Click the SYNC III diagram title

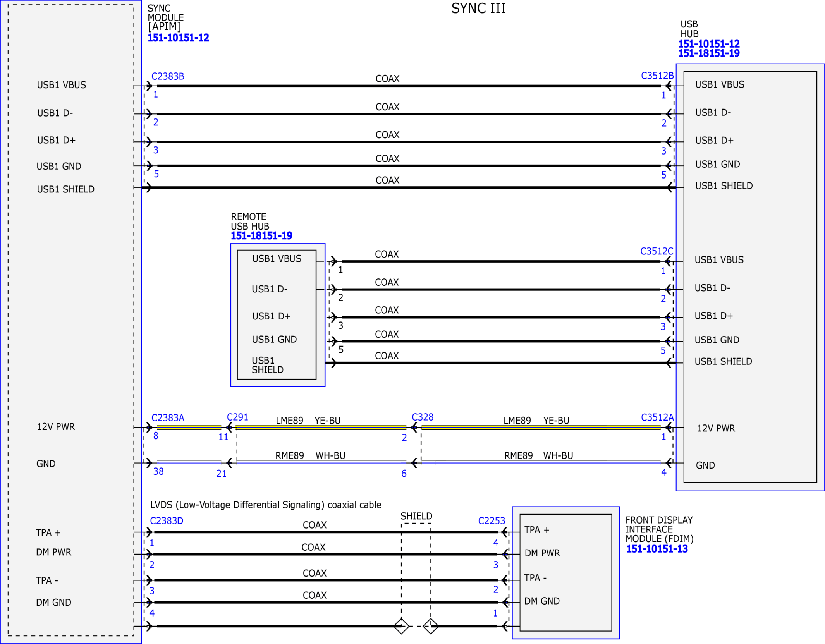coord(478,8)
